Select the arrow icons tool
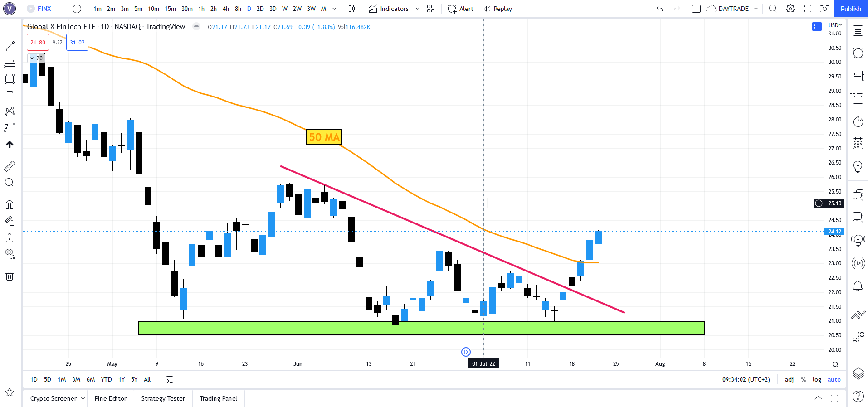Screen dimensions: 868x407 pos(10,144)
